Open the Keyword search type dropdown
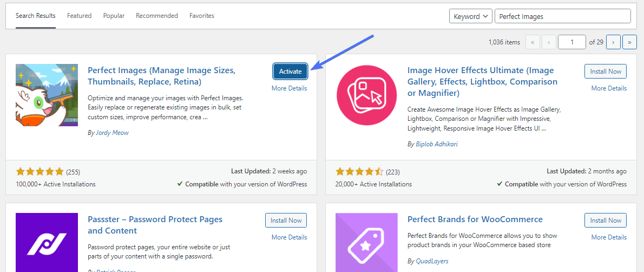The width and height of the screenshot is (644, 272). [471, 16]
